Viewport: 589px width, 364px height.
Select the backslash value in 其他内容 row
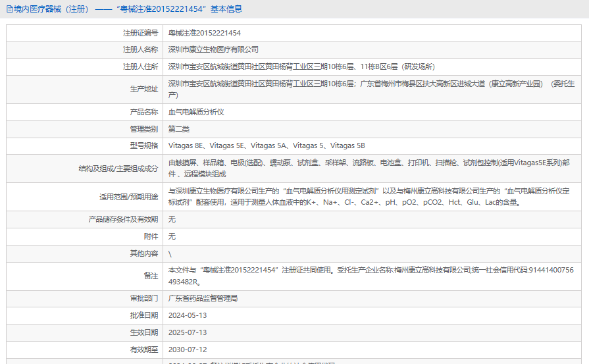pos(170,254)
